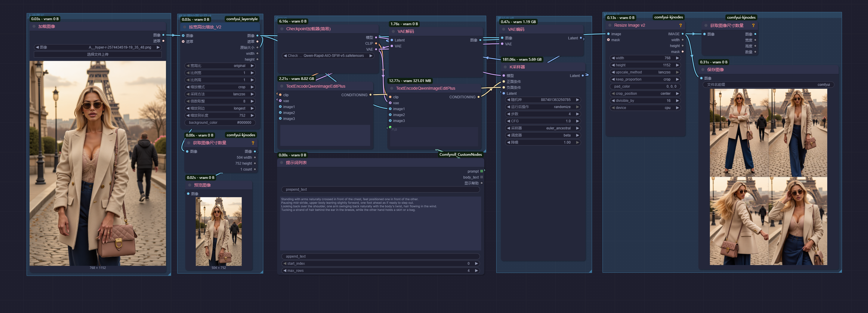
Task: Click the body_text output grid slot icon
Action: [x=481, y=177]
